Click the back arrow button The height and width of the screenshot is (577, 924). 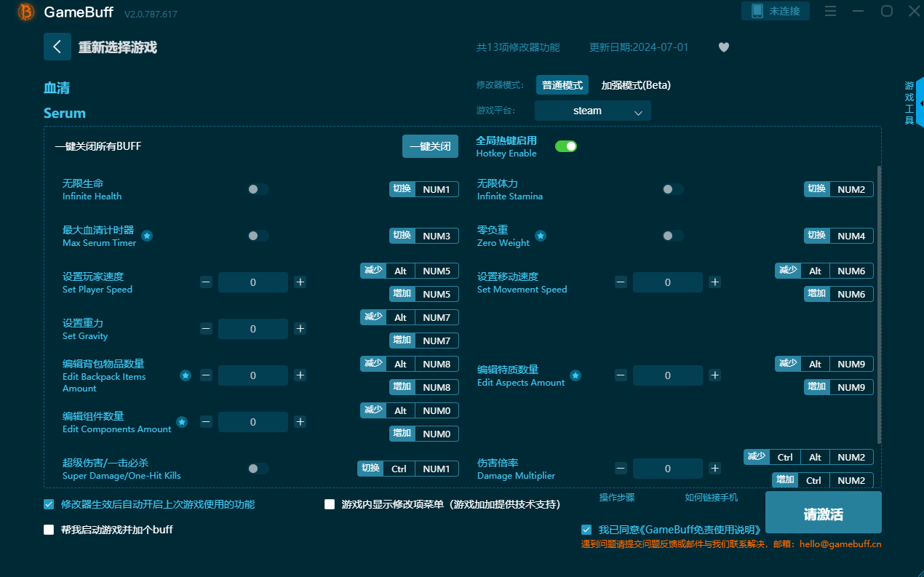click(57, 47)
